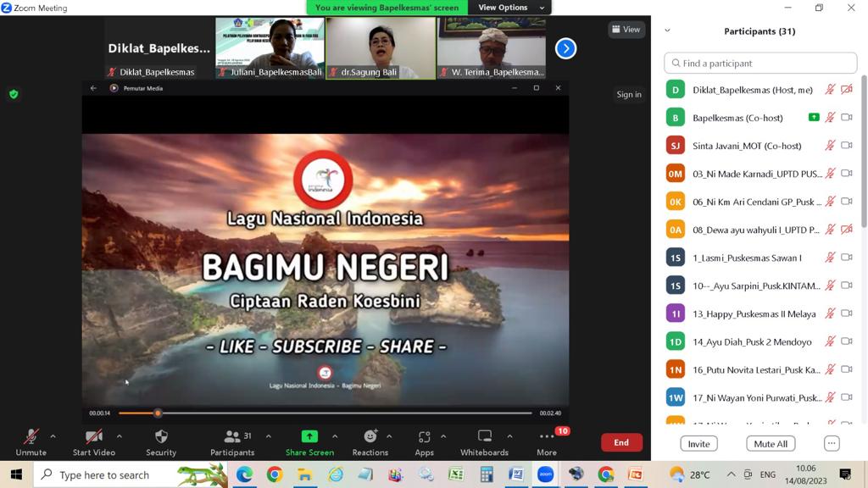Toggle camera for Diklat_Bapelkesmas (Host, me)

point(847,89)
